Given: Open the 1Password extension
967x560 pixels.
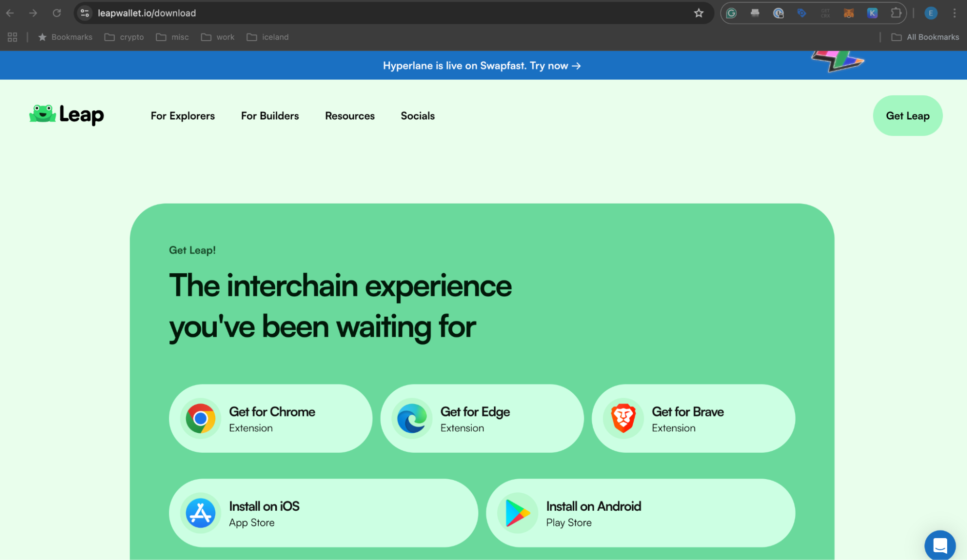Looking at the screenshot, I should coord(778,13).
